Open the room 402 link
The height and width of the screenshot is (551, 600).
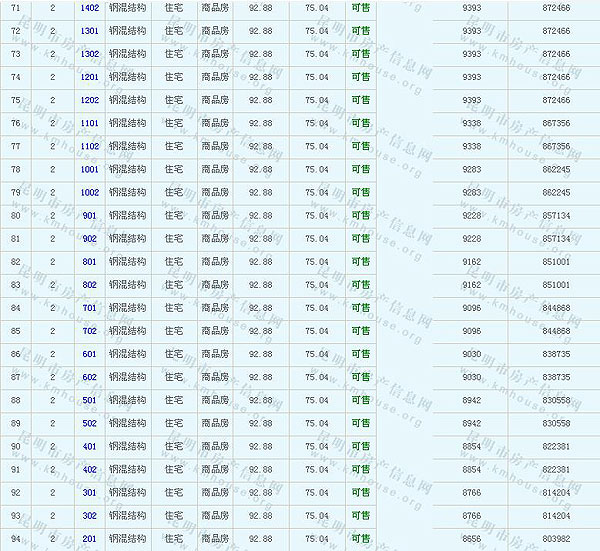pyautogui.click(x=89, y=469)
